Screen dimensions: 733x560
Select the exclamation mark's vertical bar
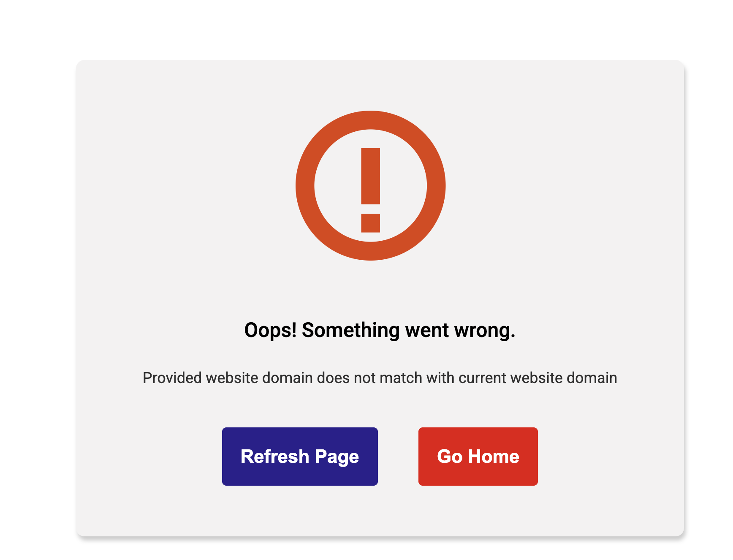tap(371, 176)
